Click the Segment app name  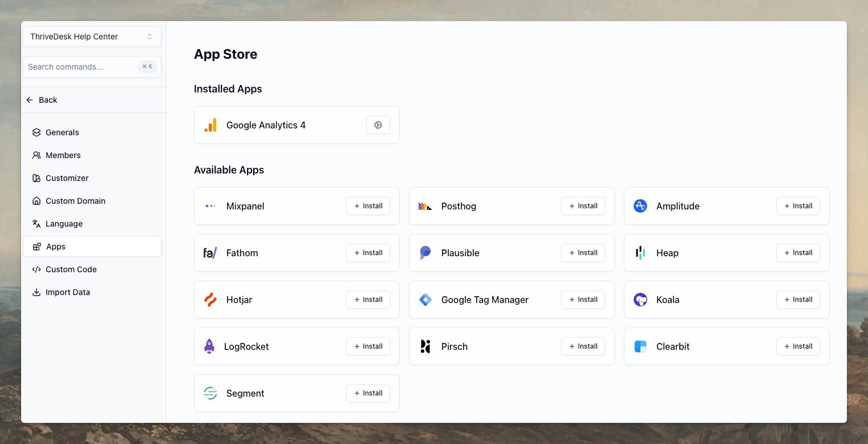coord(245,393)
